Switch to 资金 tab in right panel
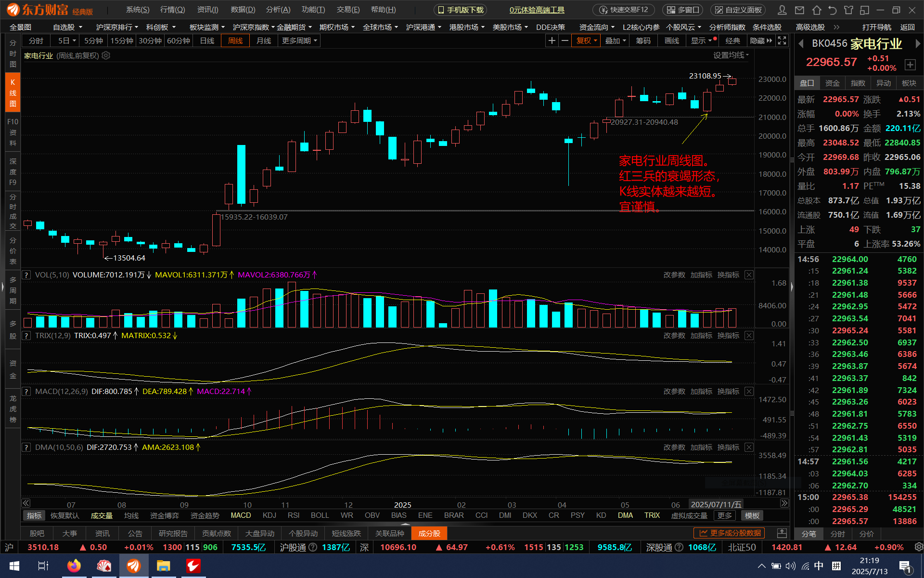The width and height of the screenshot is (924, 578). pos(832,83)
